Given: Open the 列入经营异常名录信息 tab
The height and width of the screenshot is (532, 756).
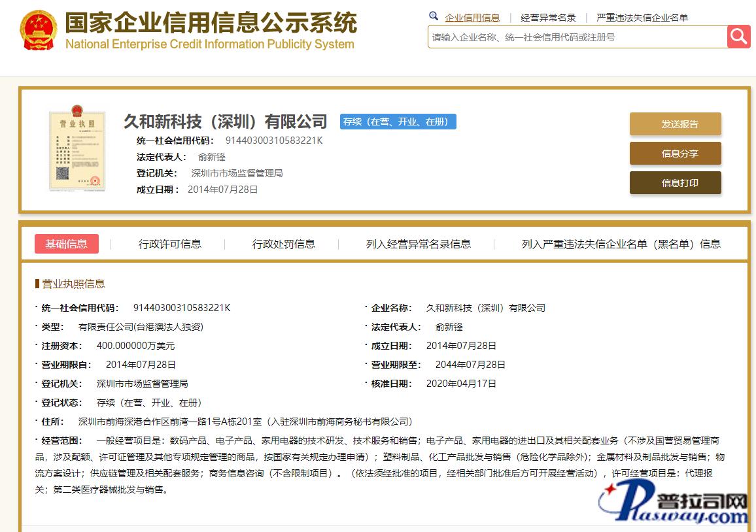Looking at the screenshot, I should pyautogui.click(x=418, y=244).
